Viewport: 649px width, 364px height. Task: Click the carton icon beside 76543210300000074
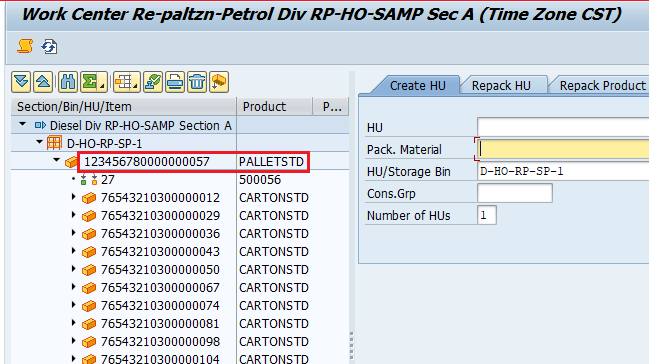pyautogui.click(x=89, y=306)
